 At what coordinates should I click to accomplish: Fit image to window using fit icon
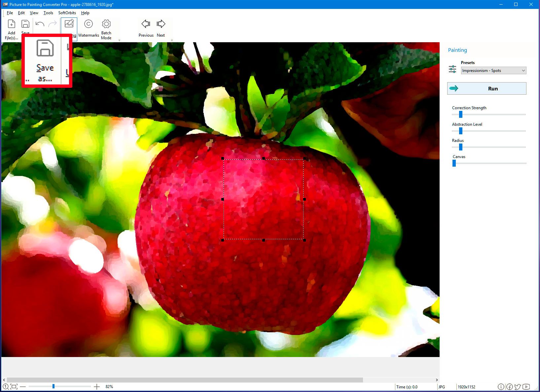pyautogui.click(x=14, y=386)
